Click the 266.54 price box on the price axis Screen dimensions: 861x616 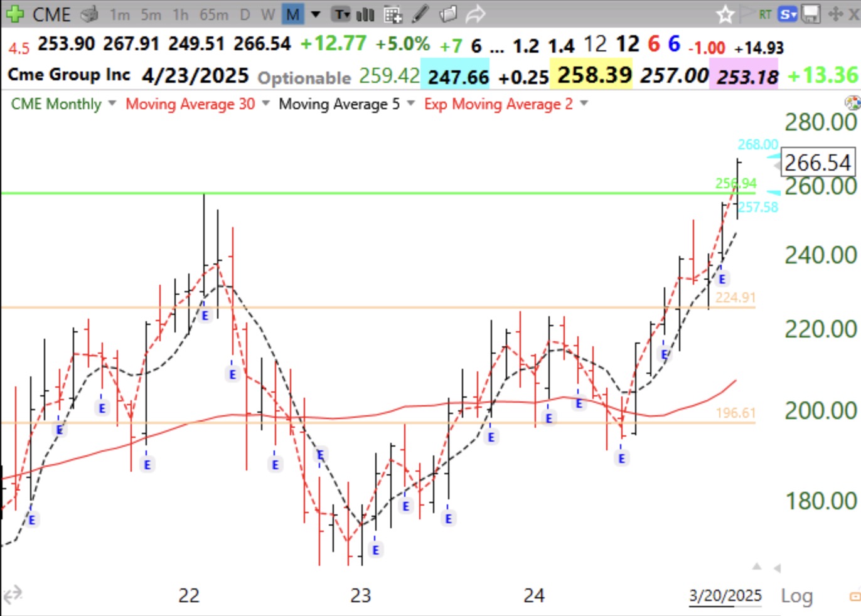click(x=818, y=163)
